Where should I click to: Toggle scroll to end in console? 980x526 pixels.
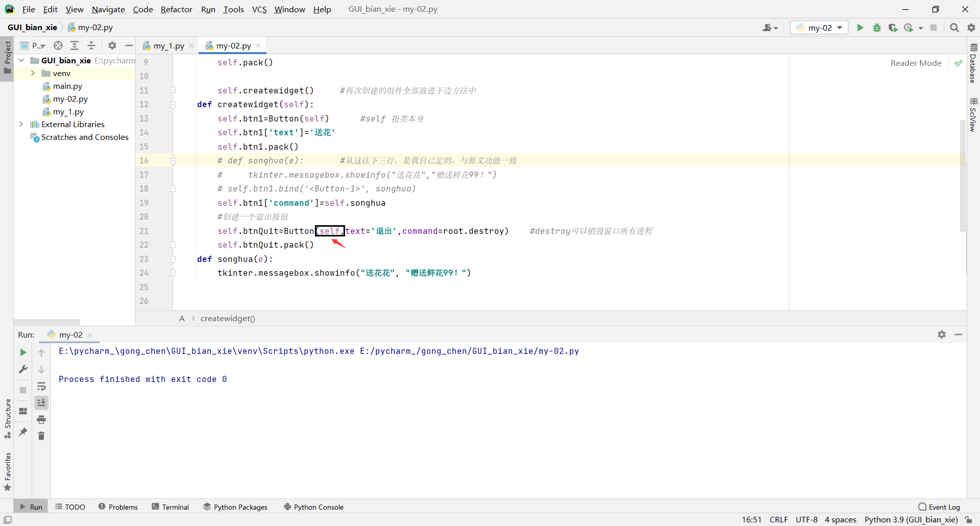pos(41,402)
